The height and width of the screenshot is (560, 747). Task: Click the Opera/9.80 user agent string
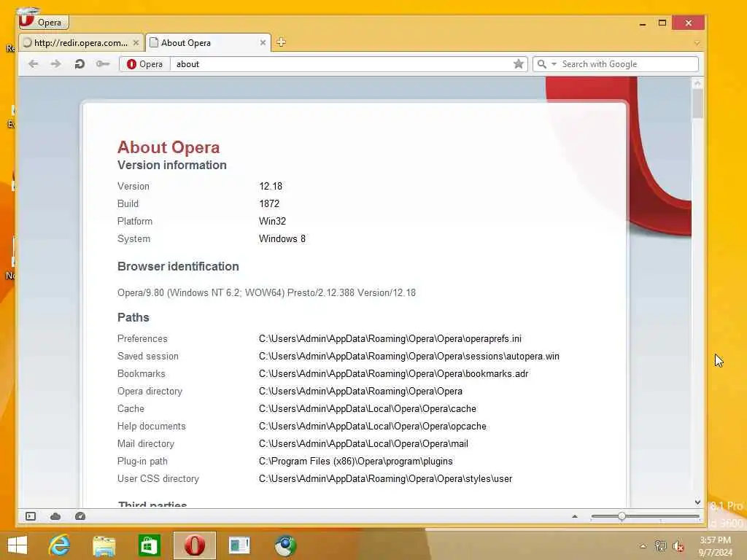coord(266,293)
